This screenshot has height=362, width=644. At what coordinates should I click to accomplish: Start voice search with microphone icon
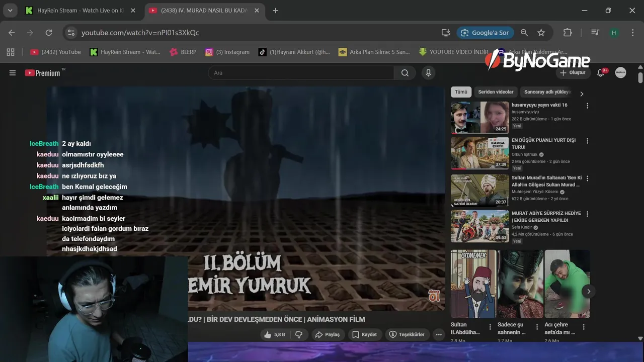(428, 73)
